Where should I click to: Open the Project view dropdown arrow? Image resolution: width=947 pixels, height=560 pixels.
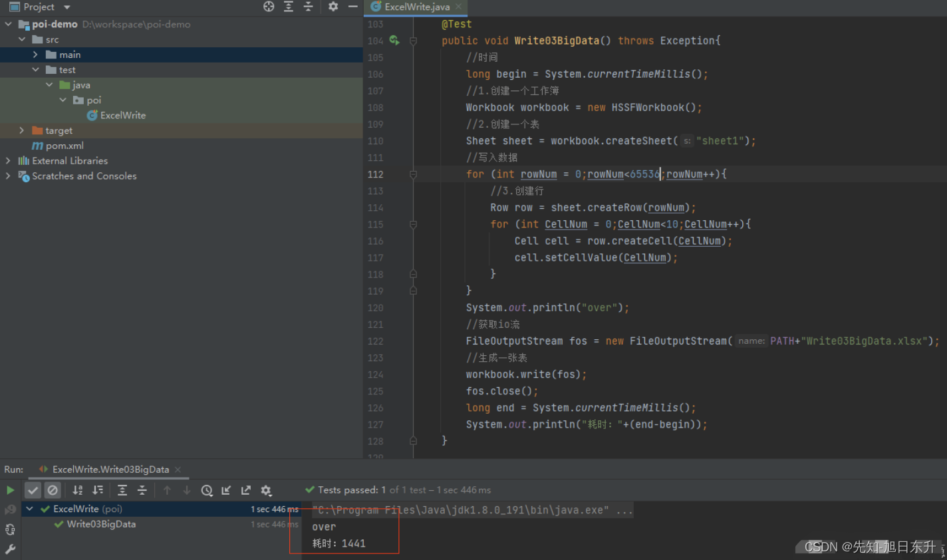point(67,7)
